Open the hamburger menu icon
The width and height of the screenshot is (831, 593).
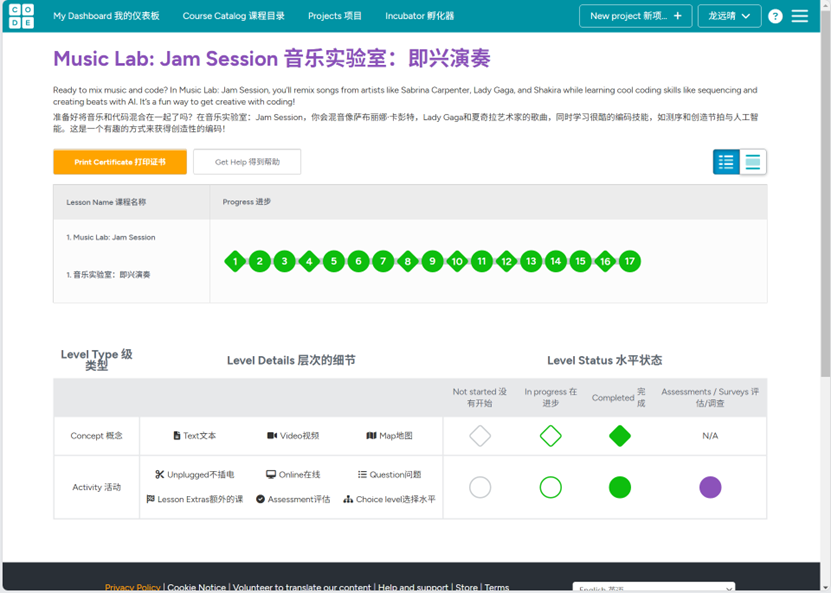click(x=800, y=16)
